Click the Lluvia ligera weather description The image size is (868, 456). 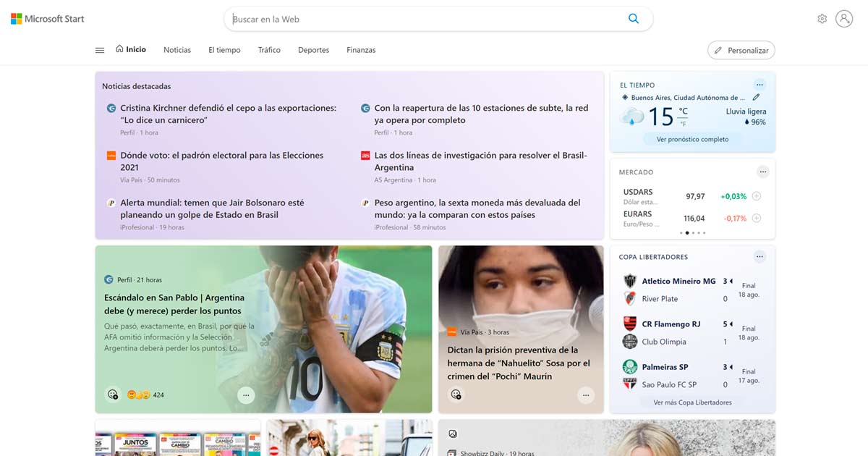coord(746,111)
